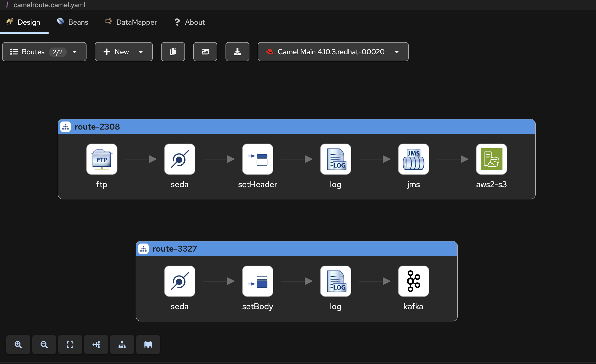This screenshot has width=596, height=364.
Task: Zoom out of the canvas
Action: click(44, 345)
